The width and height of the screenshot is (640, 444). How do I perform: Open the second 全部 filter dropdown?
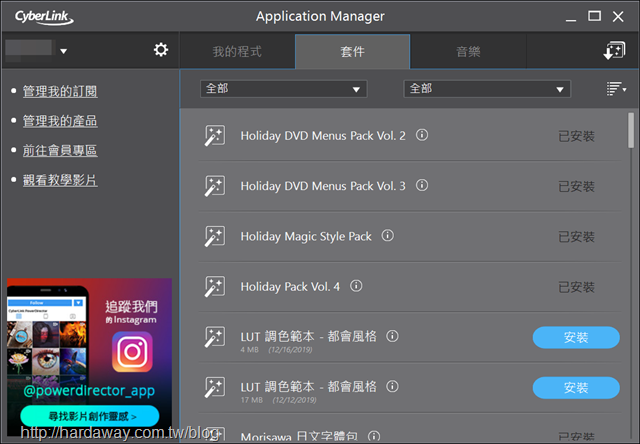coord(487,89)
